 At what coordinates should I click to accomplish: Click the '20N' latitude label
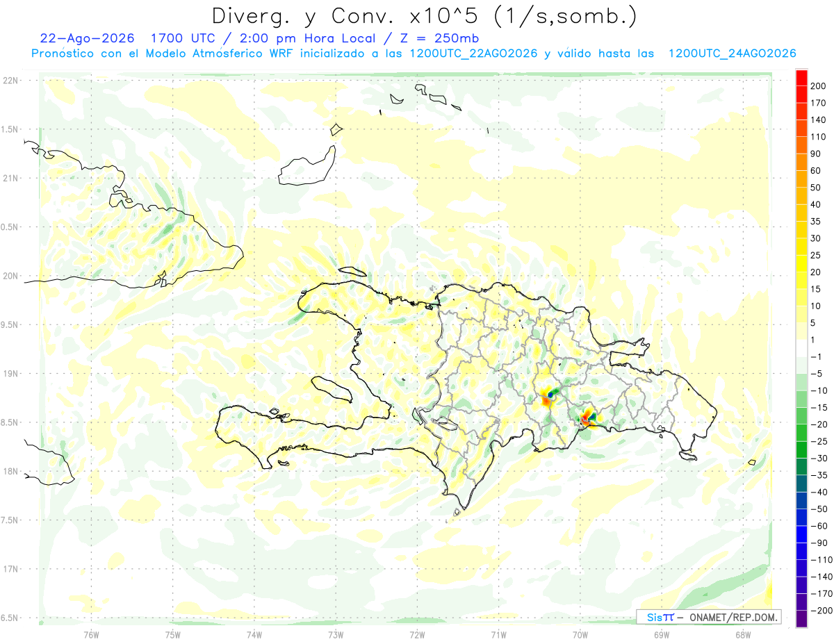point(10,276)
